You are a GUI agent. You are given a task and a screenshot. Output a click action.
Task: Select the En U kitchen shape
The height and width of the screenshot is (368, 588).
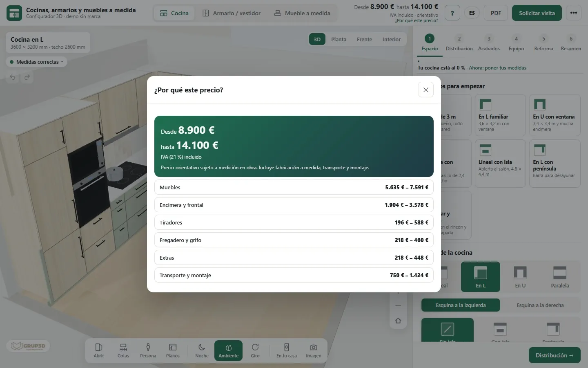click(x=520, y=277)
